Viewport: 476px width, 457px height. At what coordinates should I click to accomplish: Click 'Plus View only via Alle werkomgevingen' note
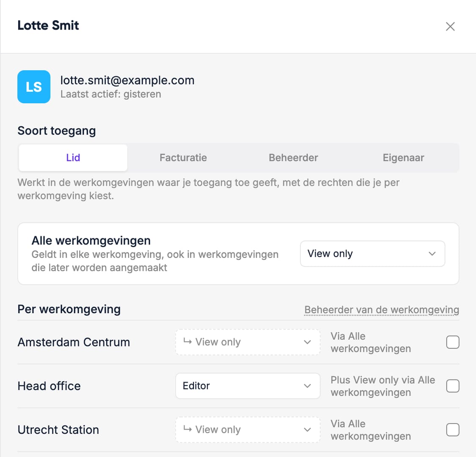click(x=383, y=386)
